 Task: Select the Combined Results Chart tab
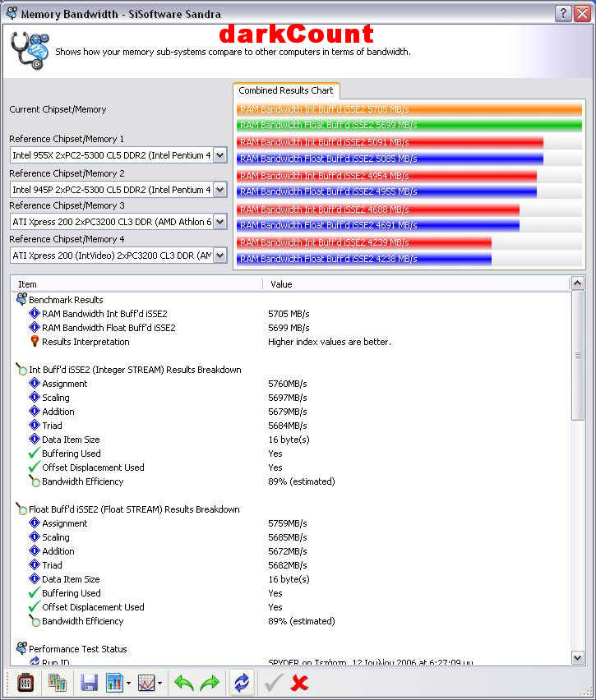(286, 90)
